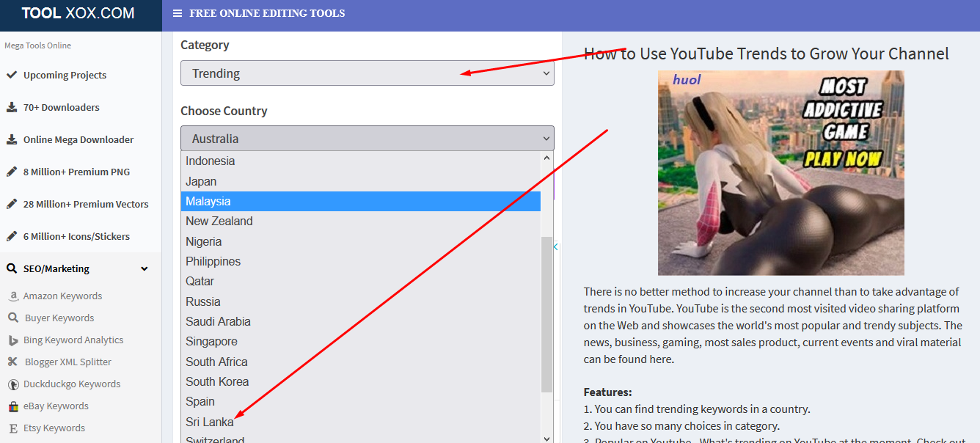980x443 pixels.
Task: Go to Online Mega Downloader
Action: (x=78, y=139)
